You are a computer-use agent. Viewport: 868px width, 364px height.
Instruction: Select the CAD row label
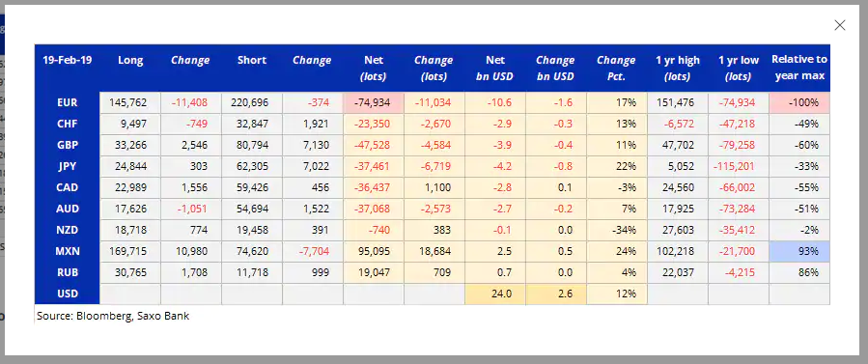tap(67, 187)
